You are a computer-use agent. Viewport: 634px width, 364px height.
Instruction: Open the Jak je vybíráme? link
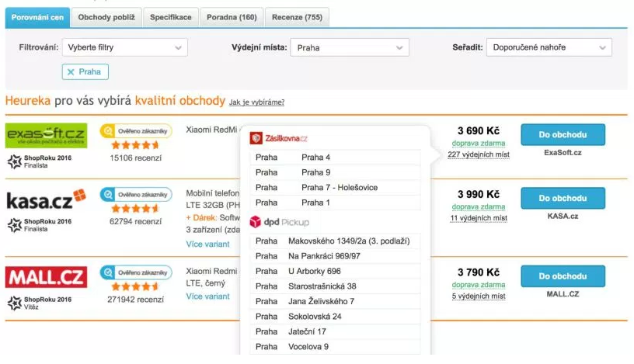click(256, 102)
